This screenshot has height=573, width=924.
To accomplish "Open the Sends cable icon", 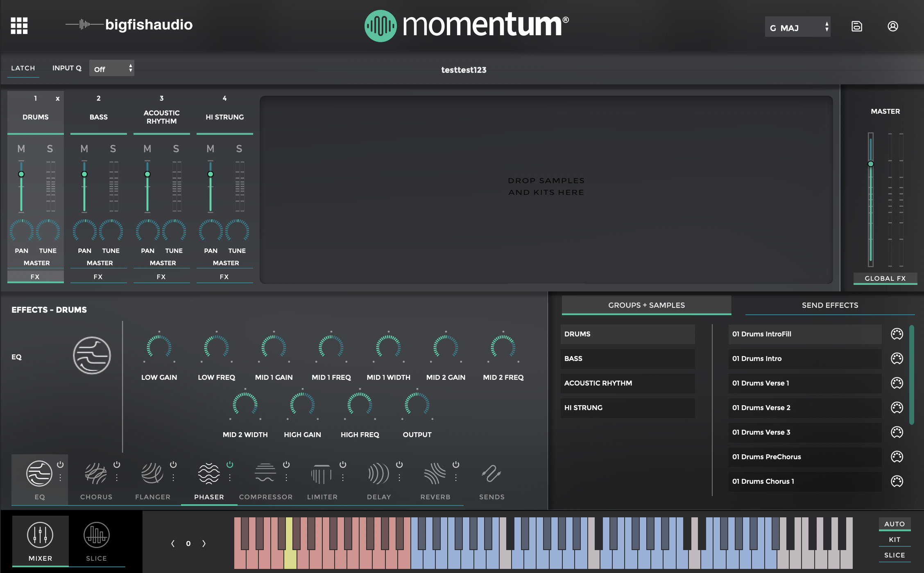I will click(491, 474).
